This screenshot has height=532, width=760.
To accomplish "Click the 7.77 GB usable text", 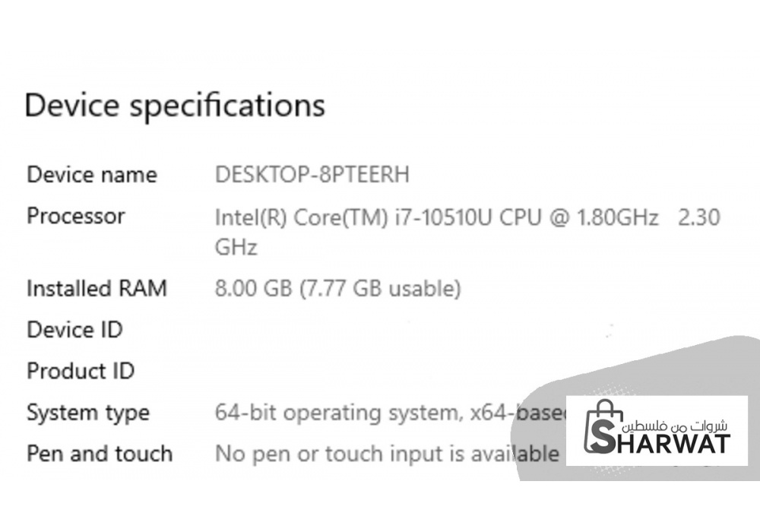I will [x=380, y=290].
